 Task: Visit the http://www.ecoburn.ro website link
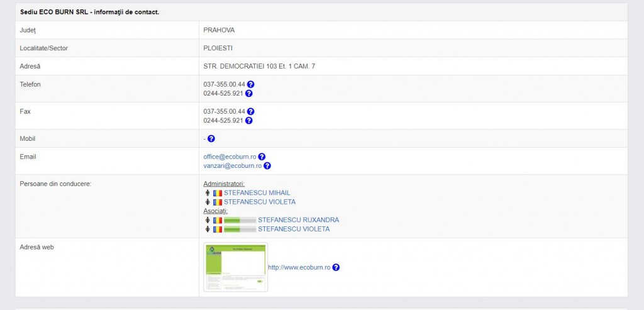click(299, 267)
